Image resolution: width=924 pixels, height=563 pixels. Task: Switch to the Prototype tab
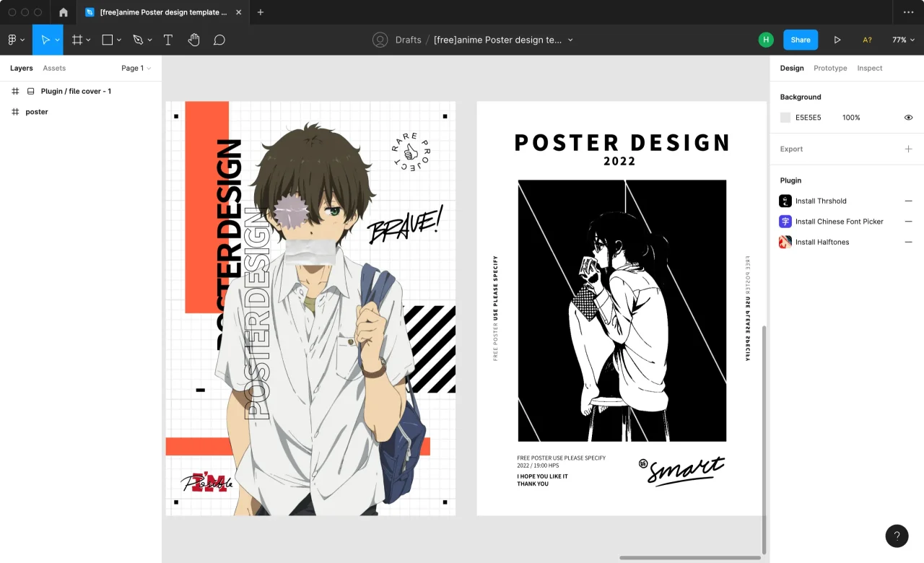click(830, 68)
